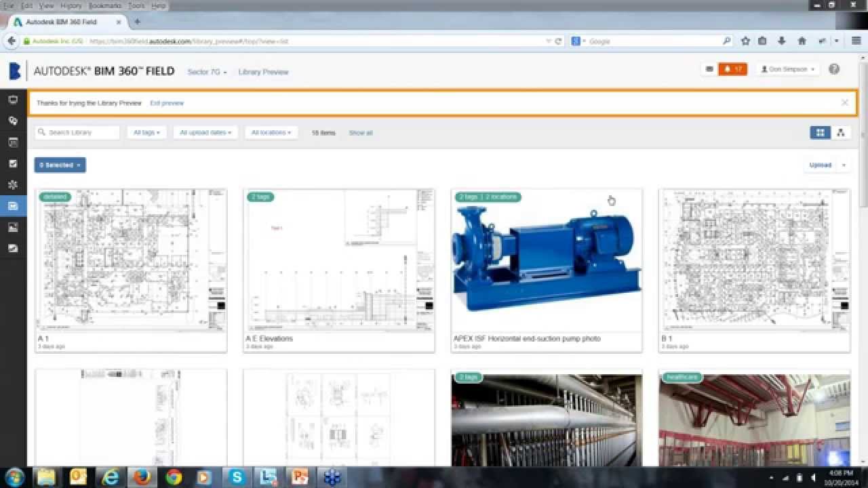Click the Library Preview breadcrumb link
This screenshot has height=488, width=868.
coord(263,72)
